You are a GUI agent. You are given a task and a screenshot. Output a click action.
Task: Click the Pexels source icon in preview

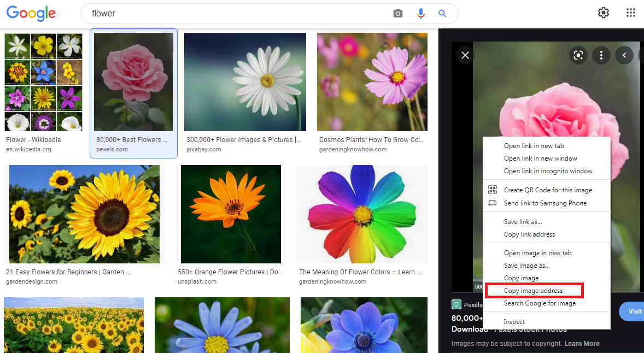click(456, 304)
